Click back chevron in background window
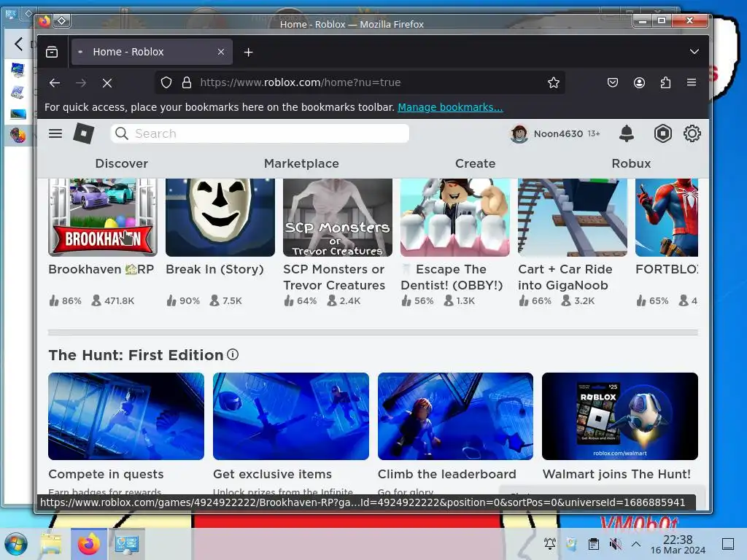 [x=18, y=44]
